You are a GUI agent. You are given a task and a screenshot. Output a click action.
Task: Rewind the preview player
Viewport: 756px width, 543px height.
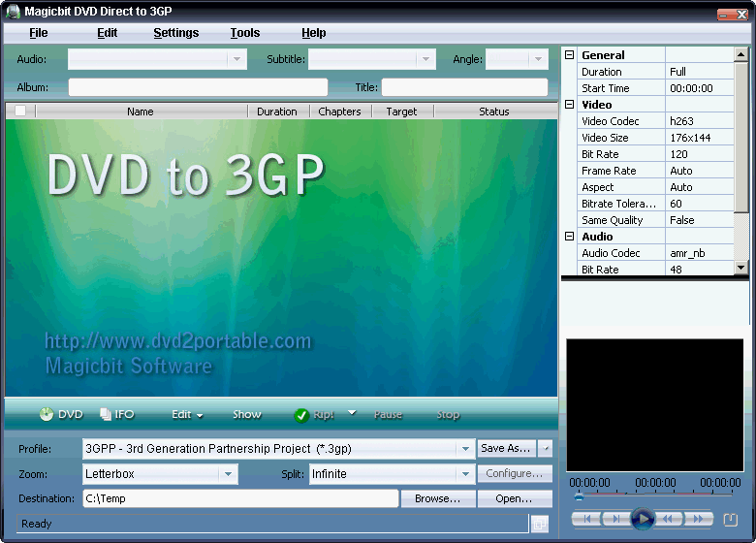669,519
